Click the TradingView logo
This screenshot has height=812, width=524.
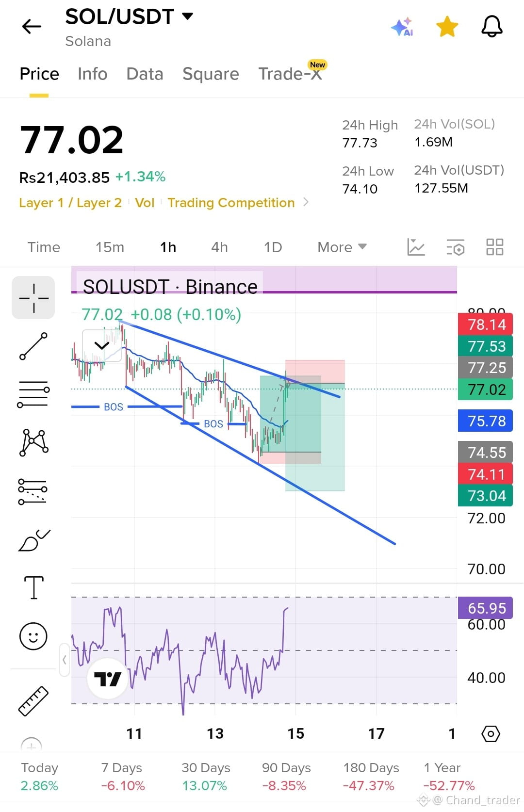coord(107,679)
